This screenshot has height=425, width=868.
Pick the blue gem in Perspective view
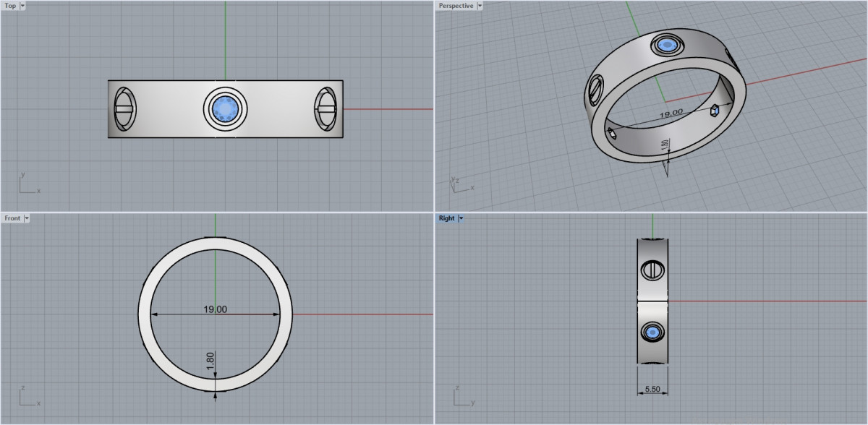(665, 46)
